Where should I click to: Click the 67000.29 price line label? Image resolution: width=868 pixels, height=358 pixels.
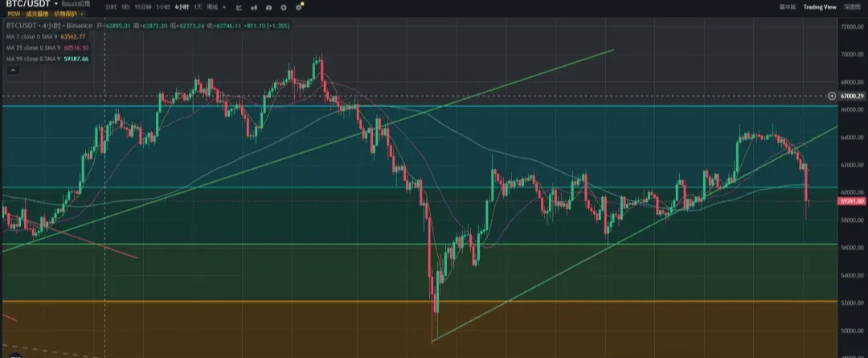[850, 96]
